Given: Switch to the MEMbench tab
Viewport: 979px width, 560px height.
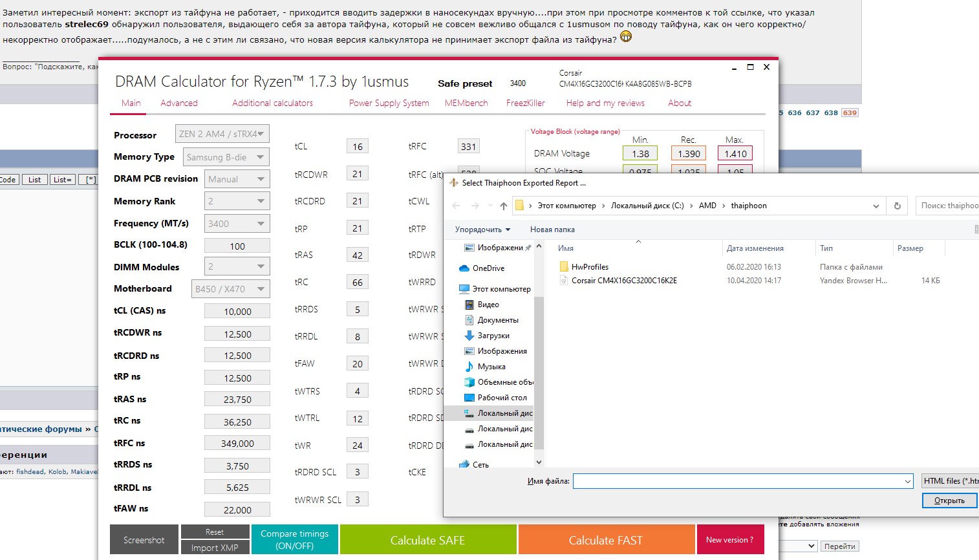Looking at the screenshot, I should (466, 103).
